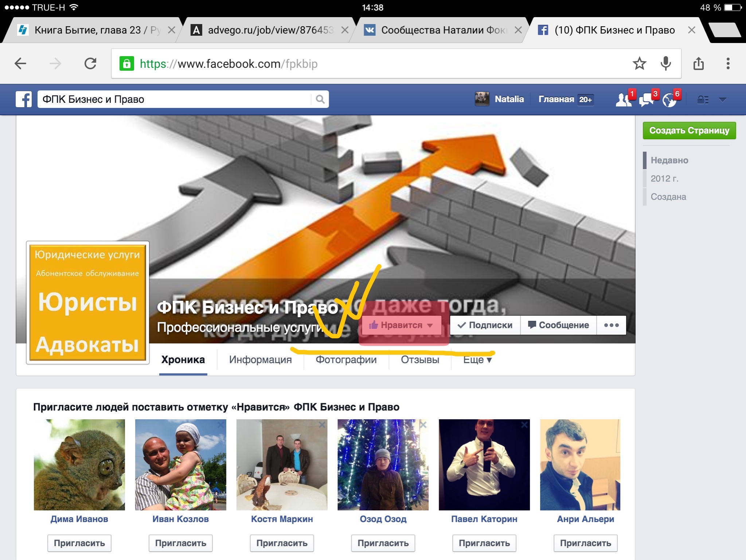Close the Сообщества Наталии tab
The image size is (746, 560).
point(518,30)
